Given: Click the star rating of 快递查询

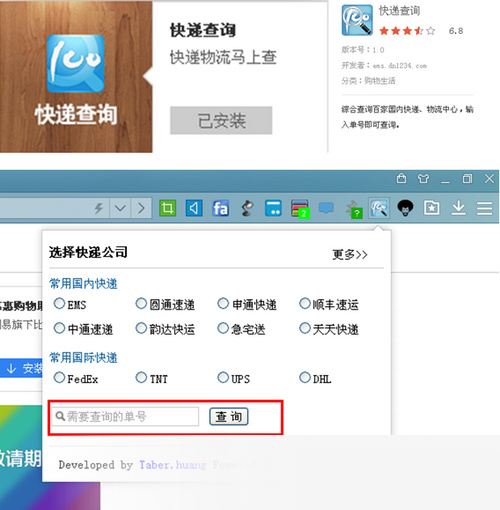Looking at the screenshot, I should click(407, 31).
